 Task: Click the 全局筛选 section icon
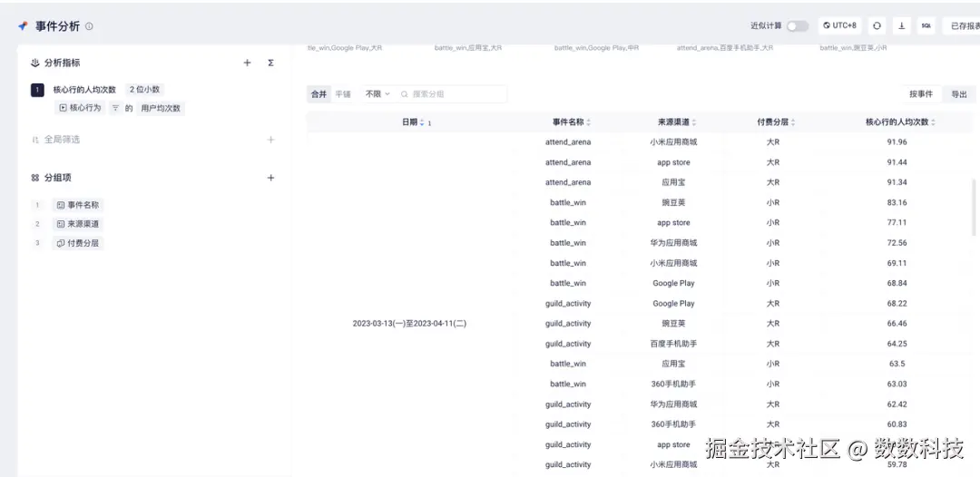(x=35, y=140)
